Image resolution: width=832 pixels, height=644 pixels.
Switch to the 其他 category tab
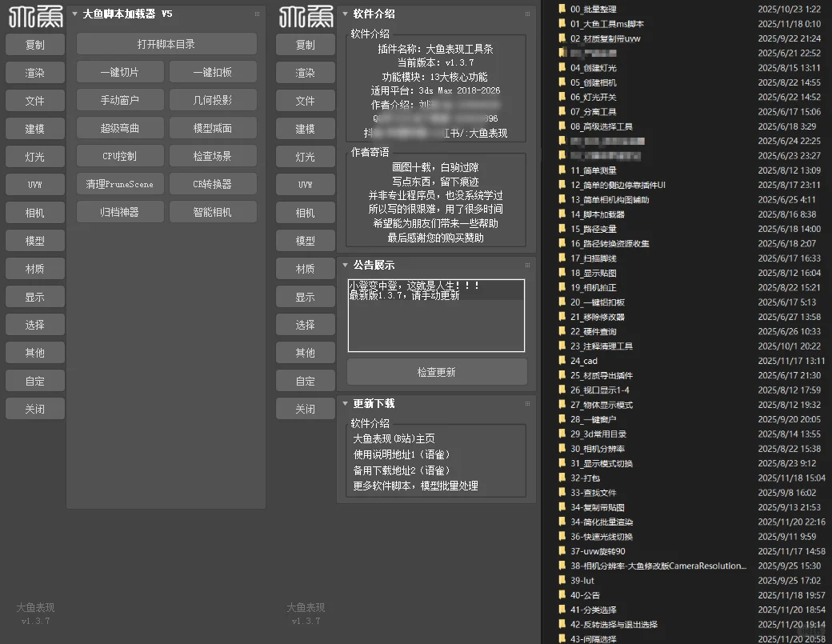click(x=34, y=352)
